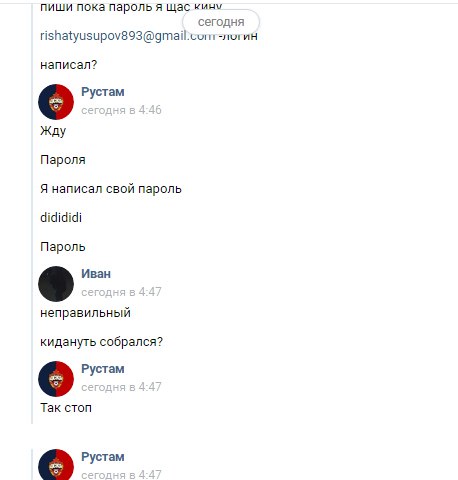
Task: Open Рустам's avatar above 'Так стоп'
Action: pyautogui.click(x=56, y=379)
